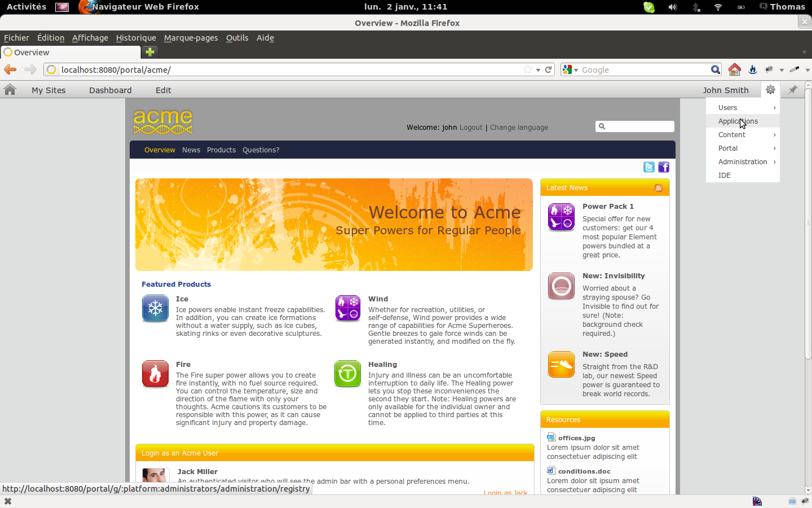Expand the Administration submenu
Image resolution: width=812 pixels, height=508 pixels.
click(x=743, y=161)
